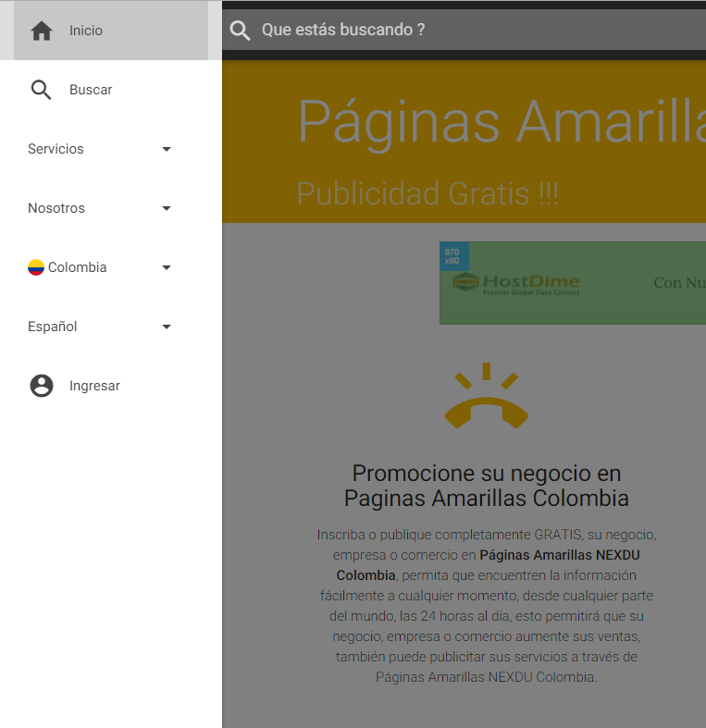
Task: Open the Inicio menu entry
Action: click(110, 31)
